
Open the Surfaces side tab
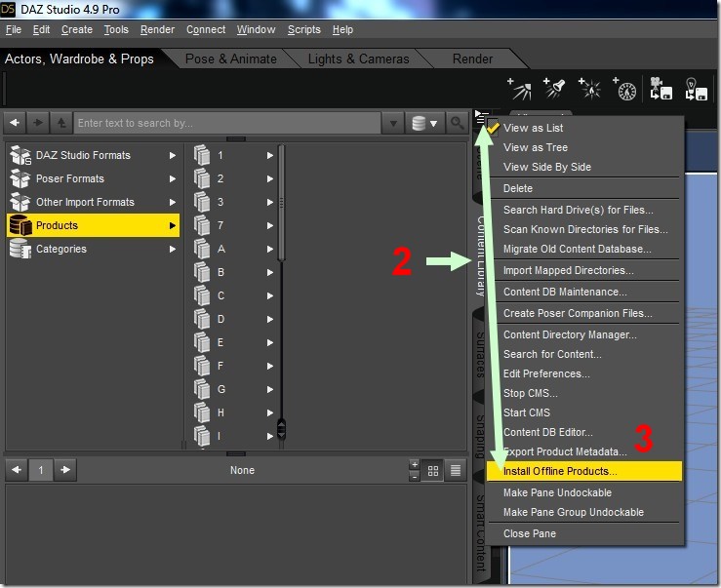[480, 354]
